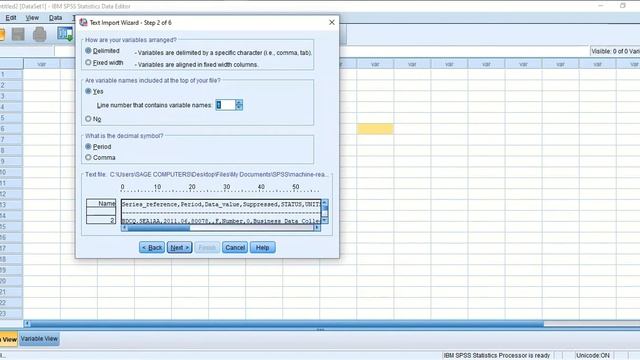The height and width of the screenshot is (360, 640).
Task: Restore the SPSS Data Editor window
Action: pyautogui.click(x=623, y=6)
